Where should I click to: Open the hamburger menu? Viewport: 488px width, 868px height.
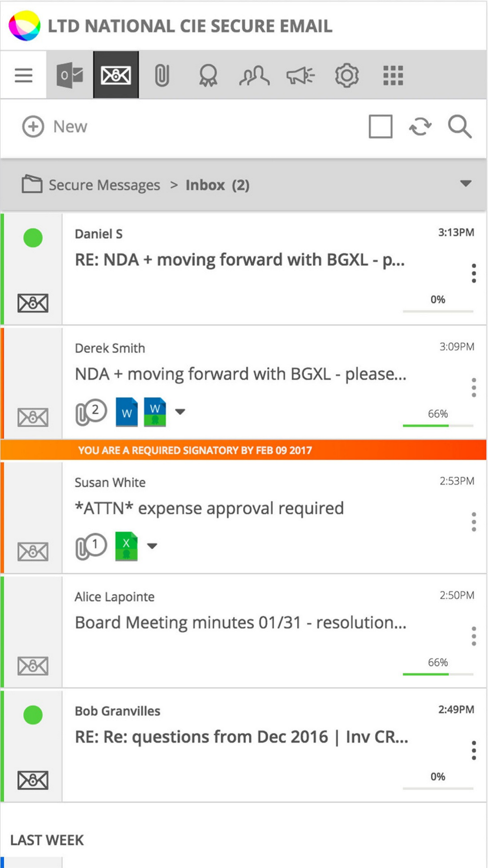[23, 75]
